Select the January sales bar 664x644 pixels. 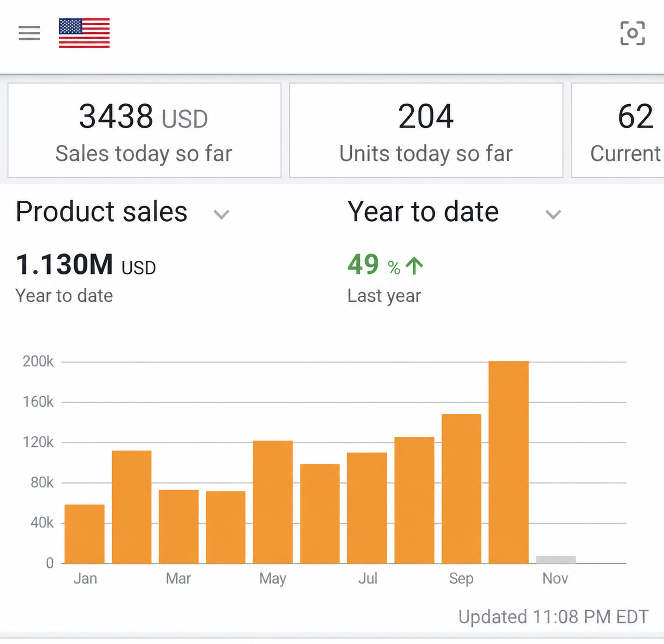[84, 534]
